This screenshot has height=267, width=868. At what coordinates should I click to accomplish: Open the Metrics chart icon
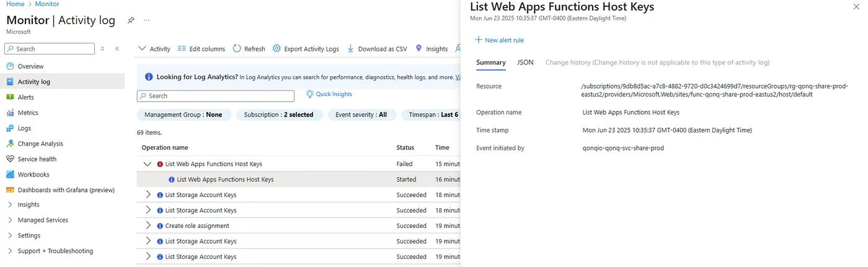[x=10, y=113]
